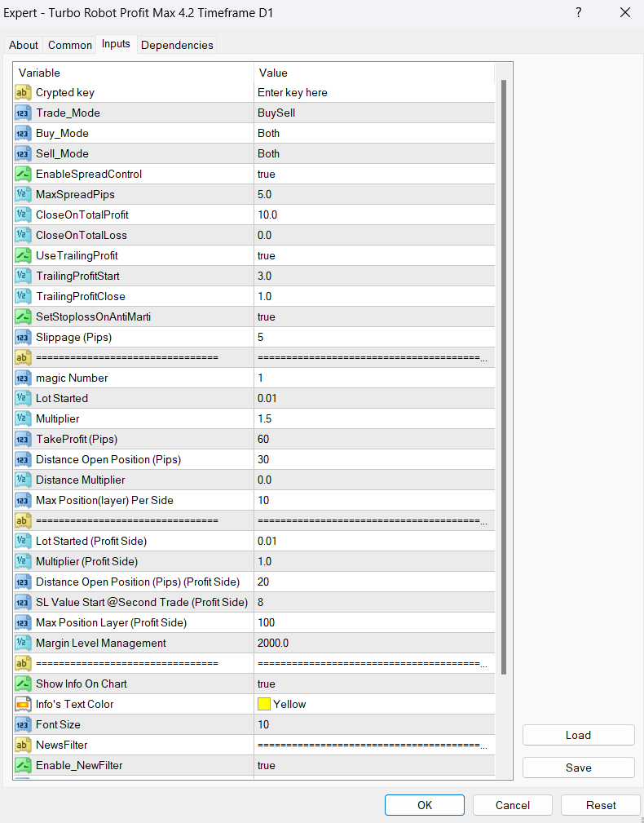Click the color-type icon beside Info's Text Color

[x=24, y=704]
